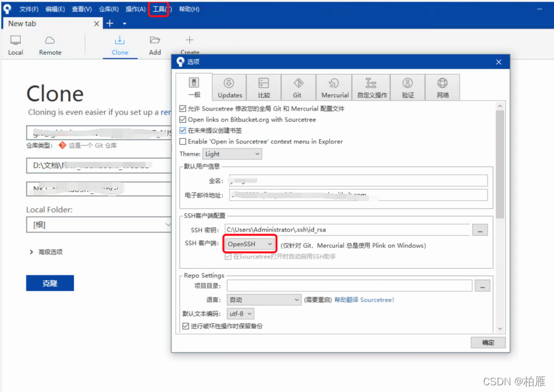Image resolution: width=554 pixels, height=392 pixels.
Task: Browse for SSH 密钥 file
Action: (x=480, y=230)
